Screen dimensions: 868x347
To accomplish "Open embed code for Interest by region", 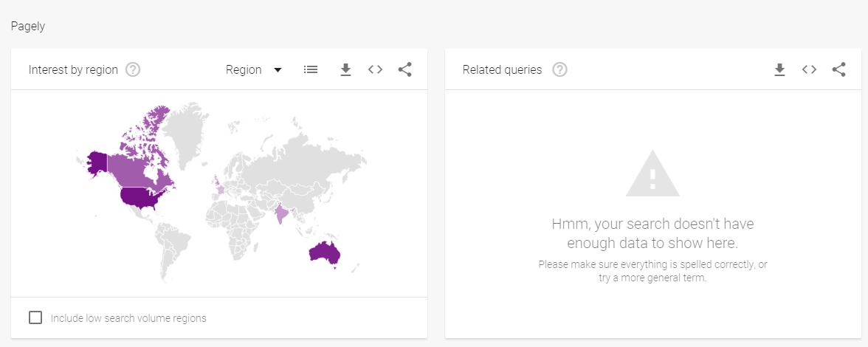I will point(375,69).
